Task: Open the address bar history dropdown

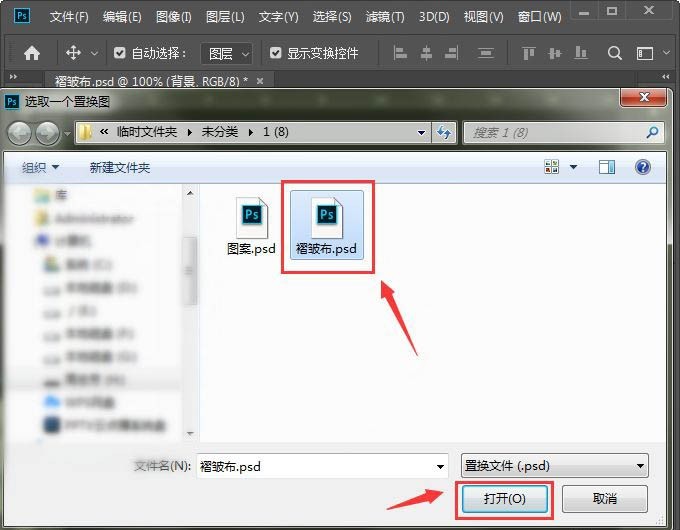Action: (421, 132)
